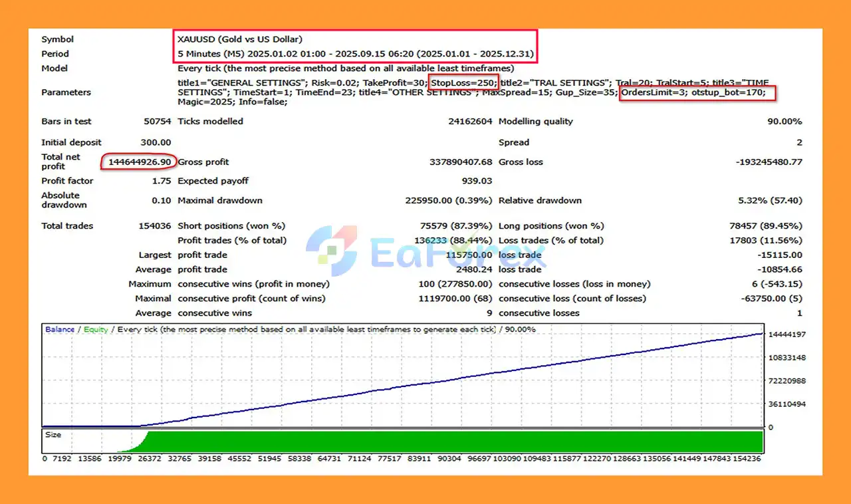
Task: Click the Balance legend label
Action: point(60,329)
